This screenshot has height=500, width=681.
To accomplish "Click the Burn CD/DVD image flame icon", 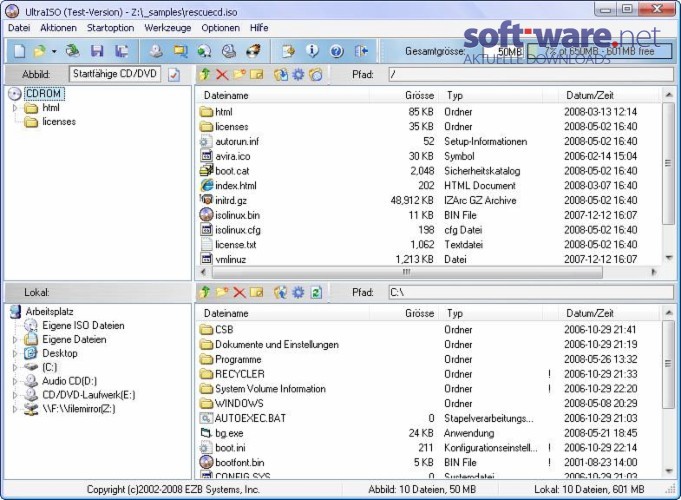I will [x=253, y=51].
